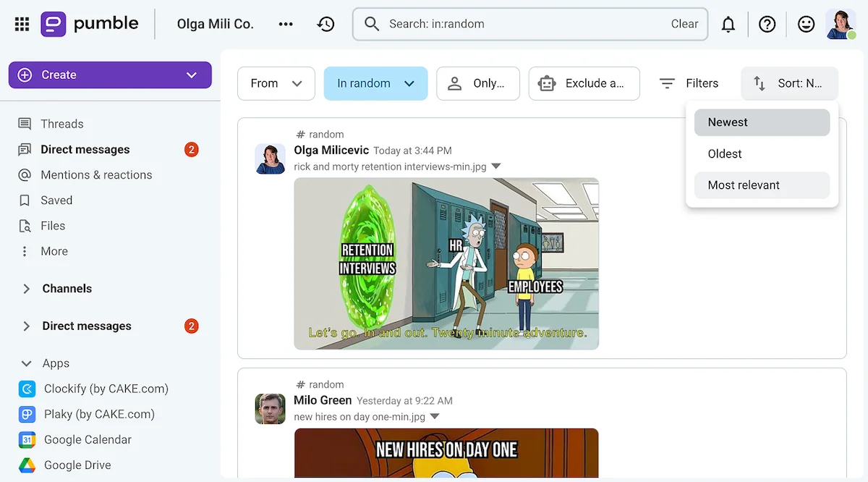Open the From filter dropdown

(x=276, y=83)
